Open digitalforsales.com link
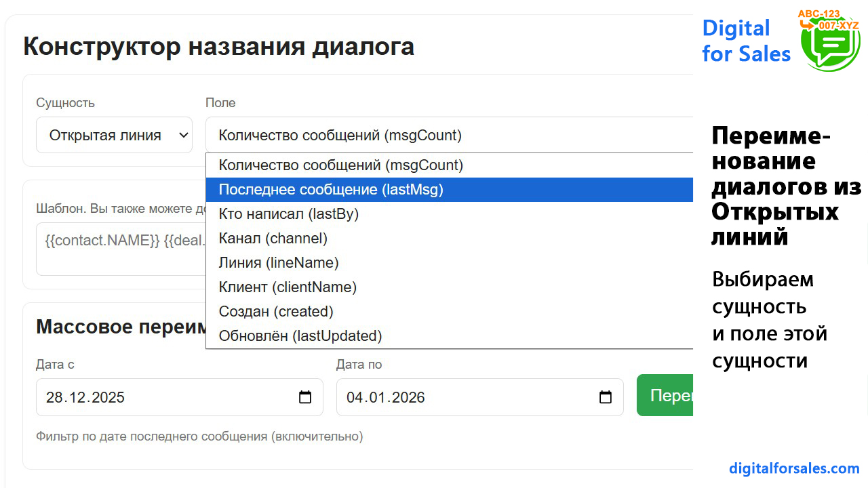The width and height of the screenshot is (868, 488). coord(794,468)
